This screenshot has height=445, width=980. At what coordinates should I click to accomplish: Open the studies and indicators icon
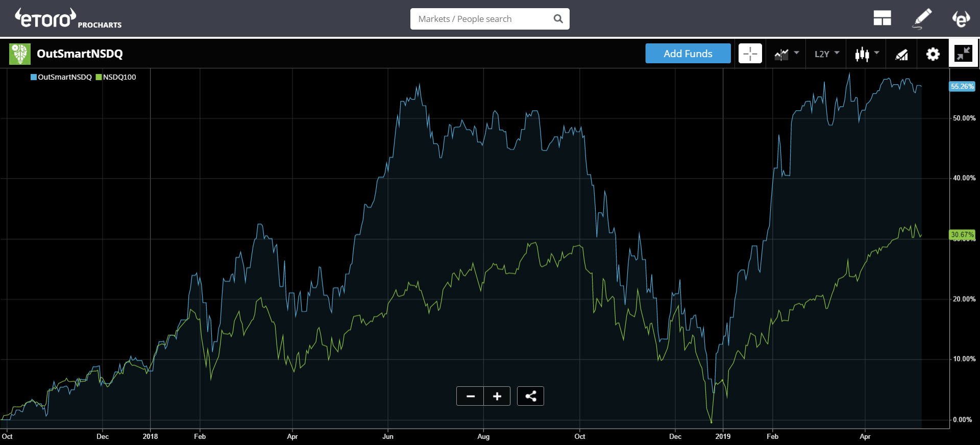click(x=901, y=54)
